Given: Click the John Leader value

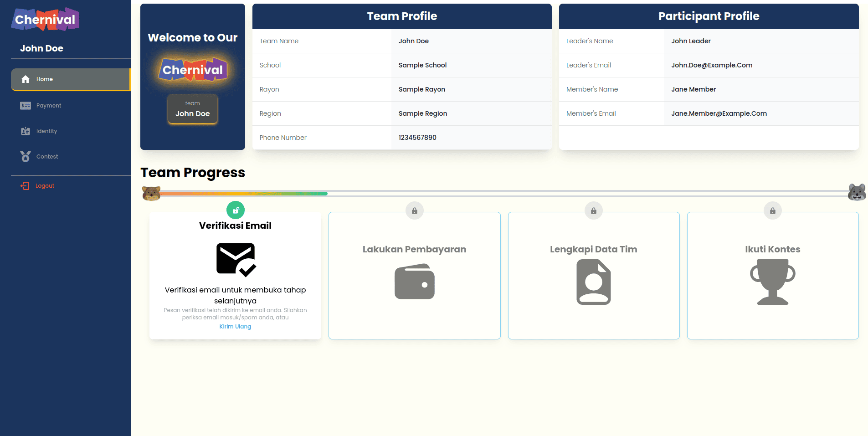Looking at the screenshot, I should tap(691, 41).
